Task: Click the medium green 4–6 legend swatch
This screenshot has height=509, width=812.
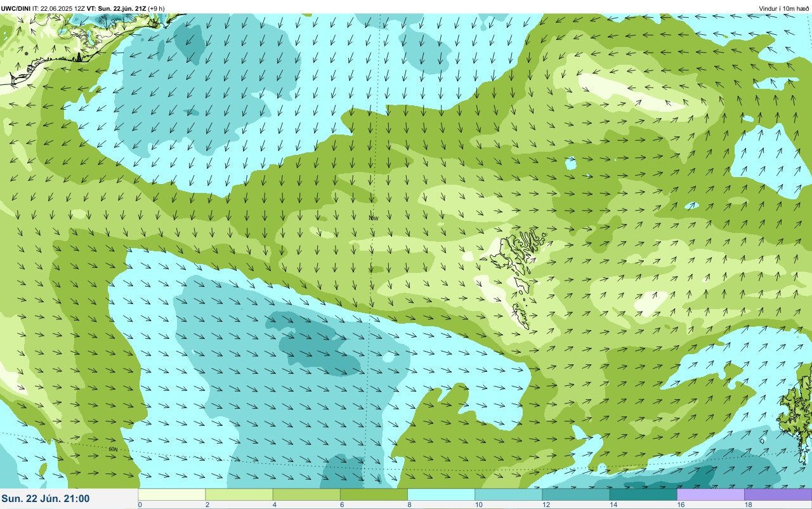Action: point(306,494)
